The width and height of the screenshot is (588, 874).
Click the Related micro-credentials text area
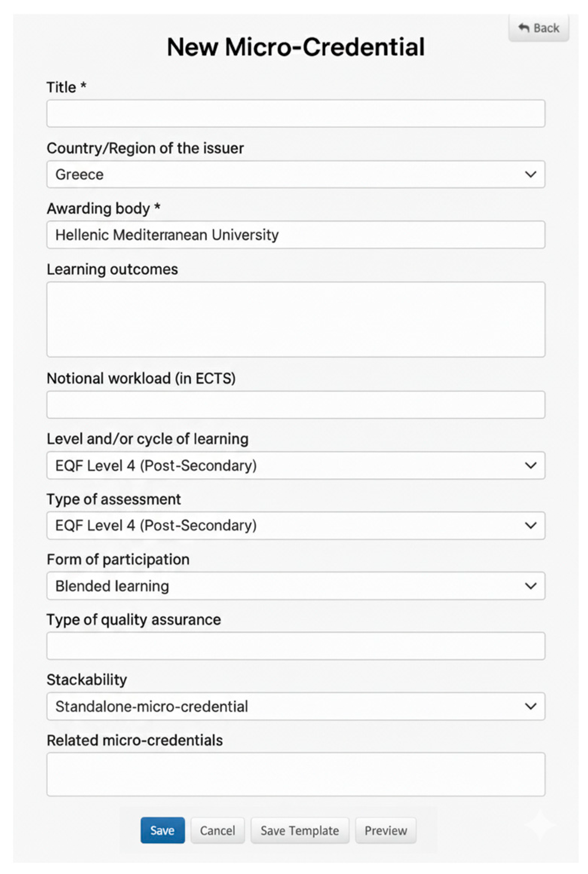tap(295, 774)
